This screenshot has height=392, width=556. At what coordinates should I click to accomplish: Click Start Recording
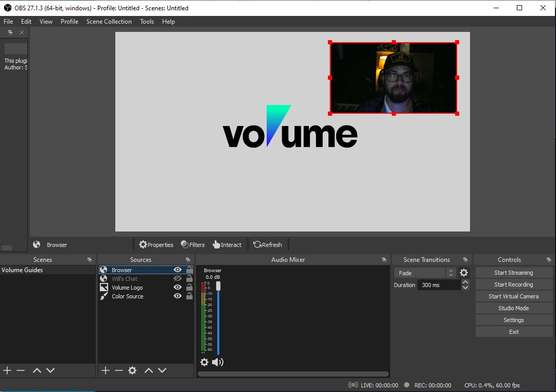click(514, 284)
